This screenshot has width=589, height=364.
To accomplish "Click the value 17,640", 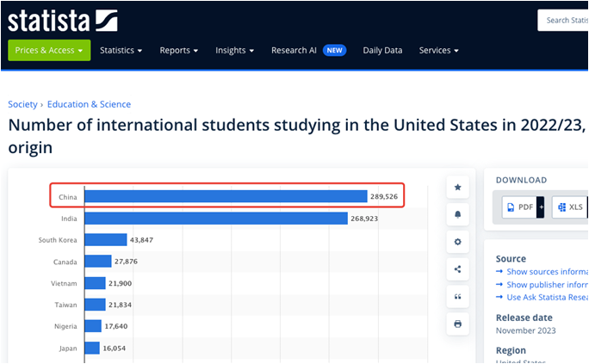I will 116,326.
